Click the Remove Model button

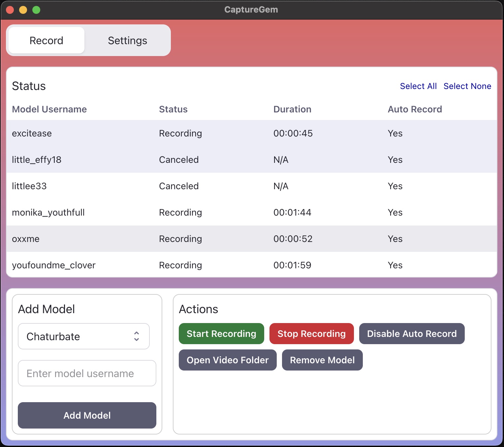[322, 360]
